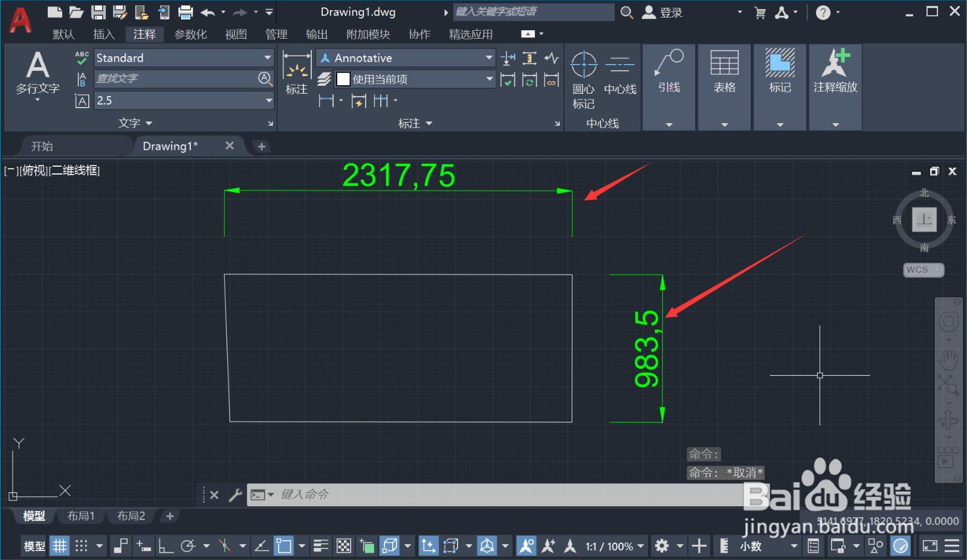967x560 pixels.
Task: Open the text size height icon
Action: [x=82, y=100]
